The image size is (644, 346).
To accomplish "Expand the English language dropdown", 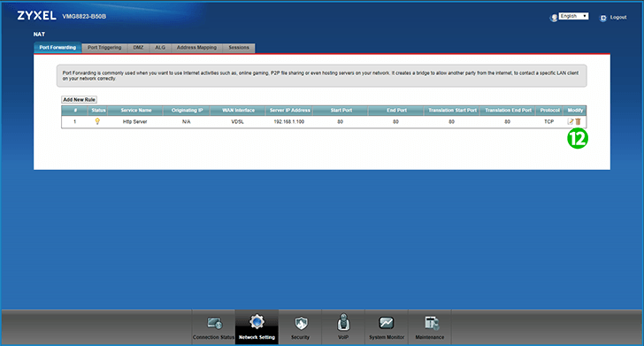I will pos(574,16).
